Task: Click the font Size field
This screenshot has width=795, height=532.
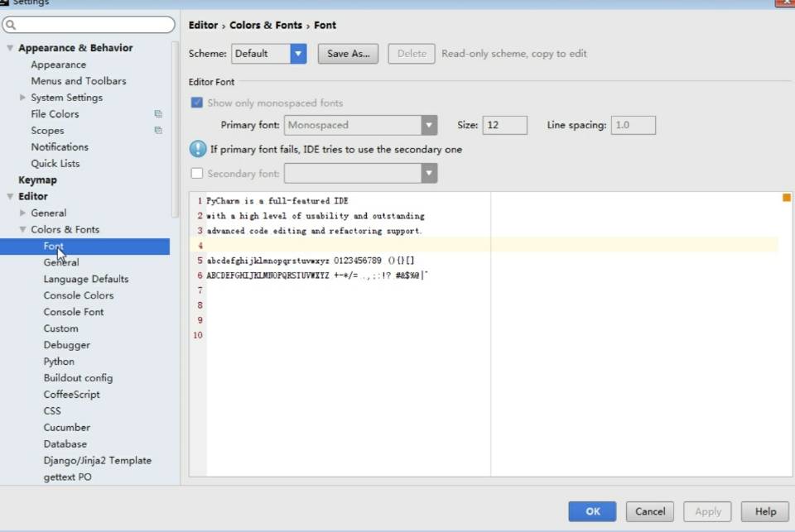Action: coord(505,125)
